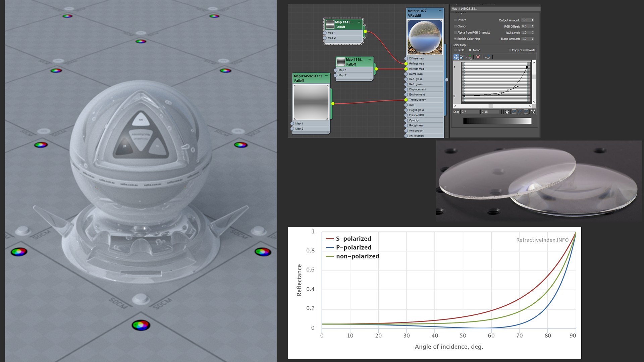The height and width of the screenshot is (362, 644).
Task: Click the grayscale color map gradient bar
Action: point(497,121)
